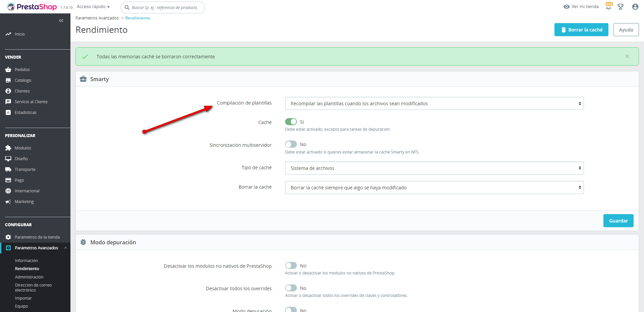Screen dimensions: 644x312
Task: Click Ver mi tienda link
Action: (585, 7)
